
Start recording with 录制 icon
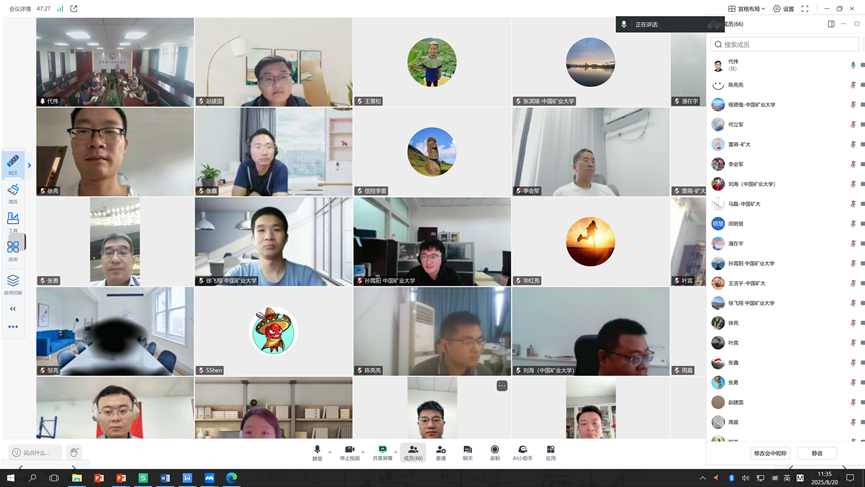(x=494, y=452)
